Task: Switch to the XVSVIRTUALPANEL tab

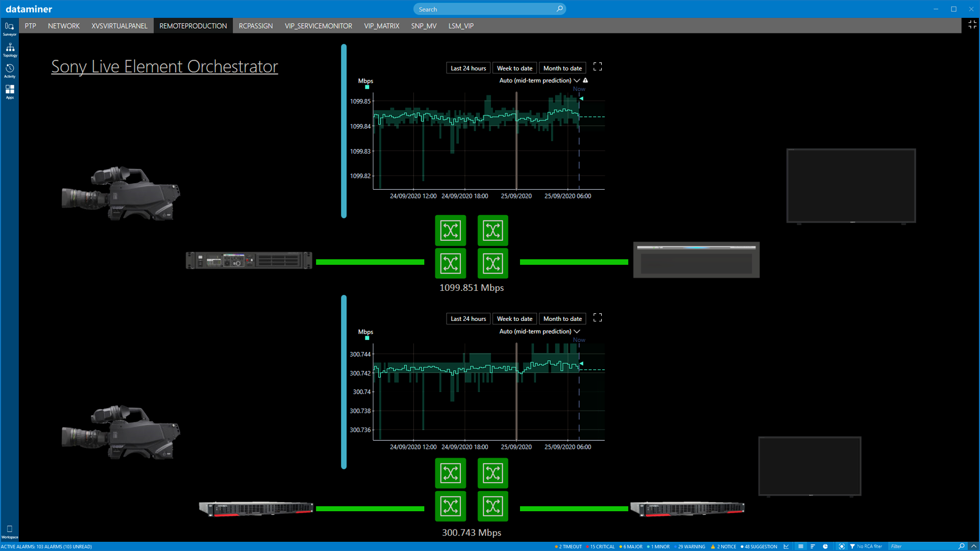Action: pyautogui.click(x=119, y=26)
